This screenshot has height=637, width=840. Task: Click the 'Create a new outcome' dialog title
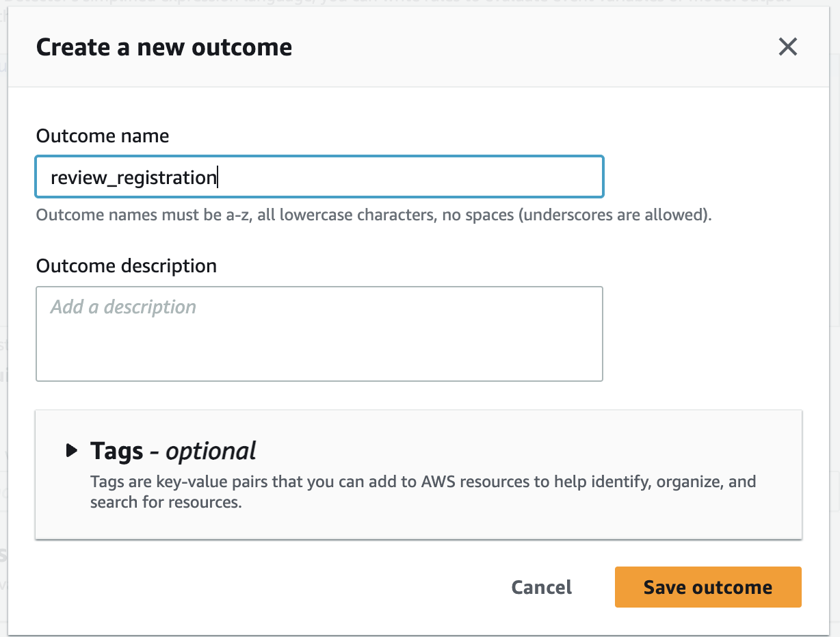(x=163, y=47)
